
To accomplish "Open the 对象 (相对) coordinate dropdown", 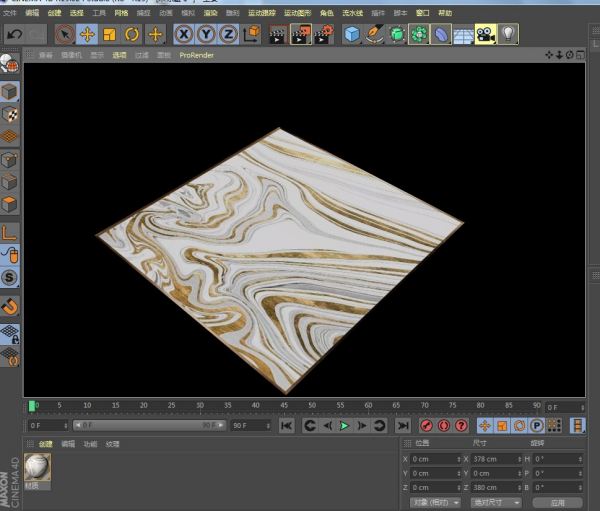I will tap(435, 502).
